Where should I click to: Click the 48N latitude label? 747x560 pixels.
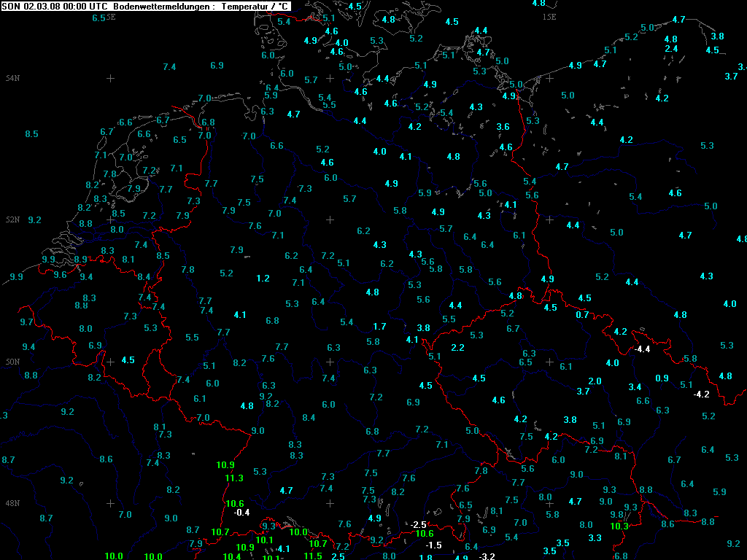click(12, 503)
